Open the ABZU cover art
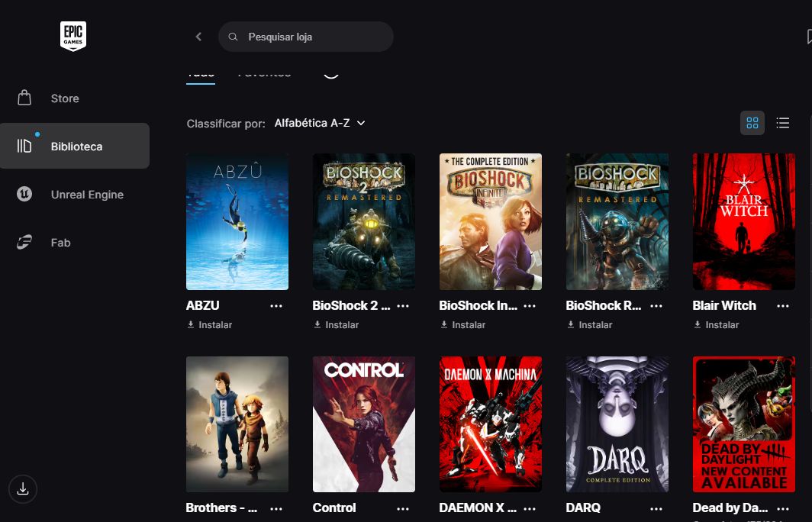812x522 pixels. click(237, 221)
